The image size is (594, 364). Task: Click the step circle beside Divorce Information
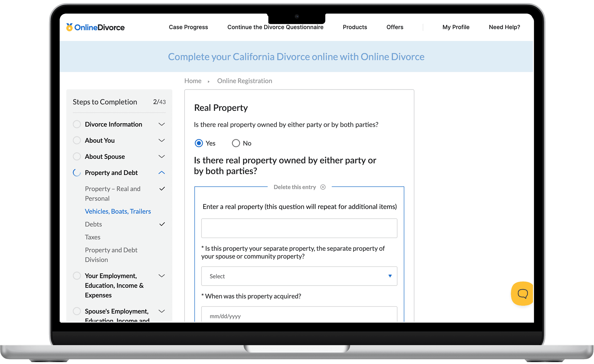[x=77, y=124]
